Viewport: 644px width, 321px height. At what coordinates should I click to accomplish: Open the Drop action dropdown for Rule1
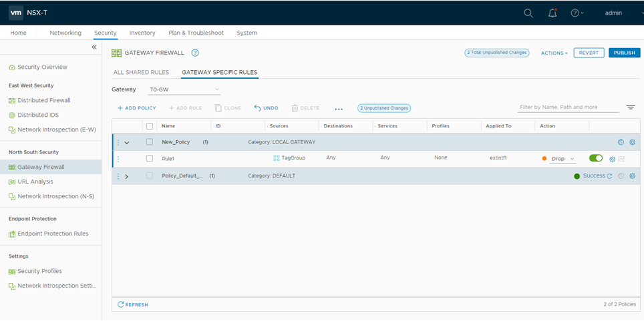pyautogui.click(x=562, y=159)
